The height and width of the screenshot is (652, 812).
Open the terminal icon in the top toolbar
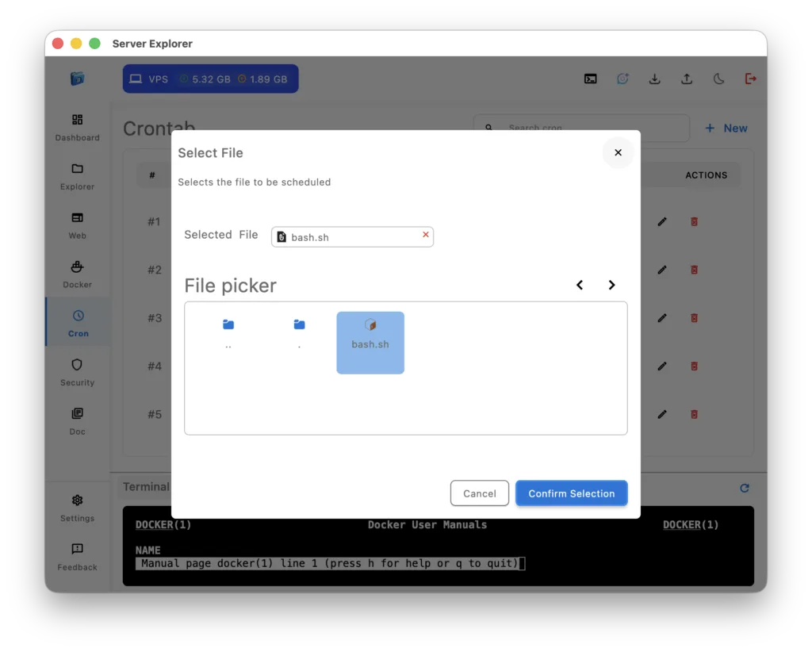590,79
